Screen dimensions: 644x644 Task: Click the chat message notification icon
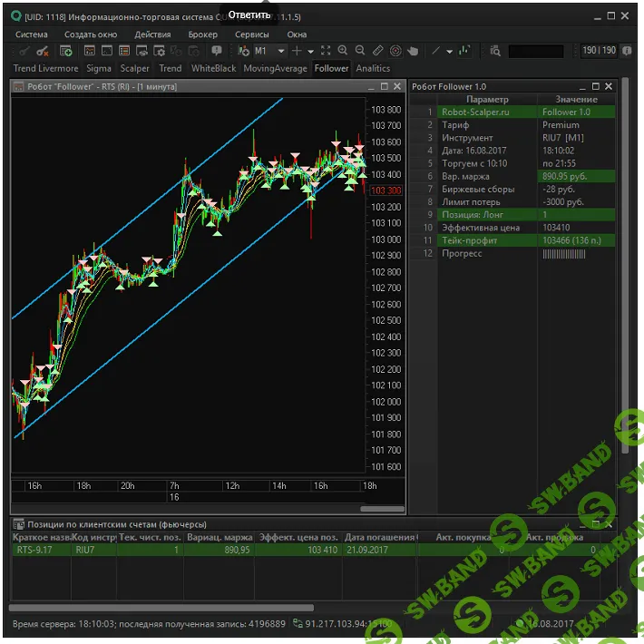[218, 52]
